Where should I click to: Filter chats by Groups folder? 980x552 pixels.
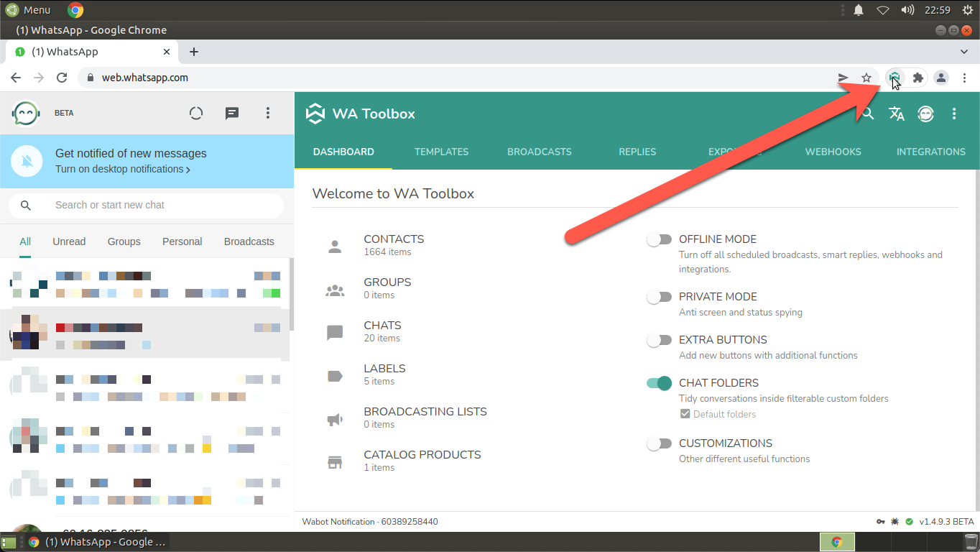124,241
